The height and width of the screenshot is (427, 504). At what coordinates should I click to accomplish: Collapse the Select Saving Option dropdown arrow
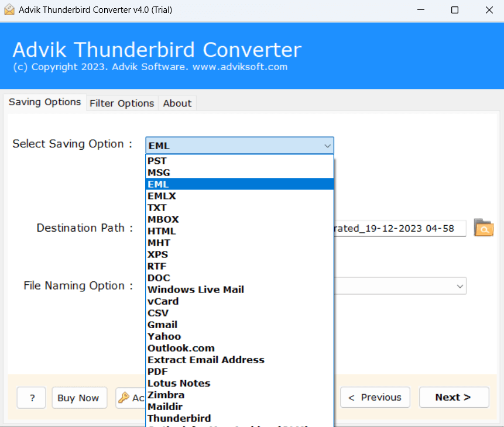coord(327,146)
